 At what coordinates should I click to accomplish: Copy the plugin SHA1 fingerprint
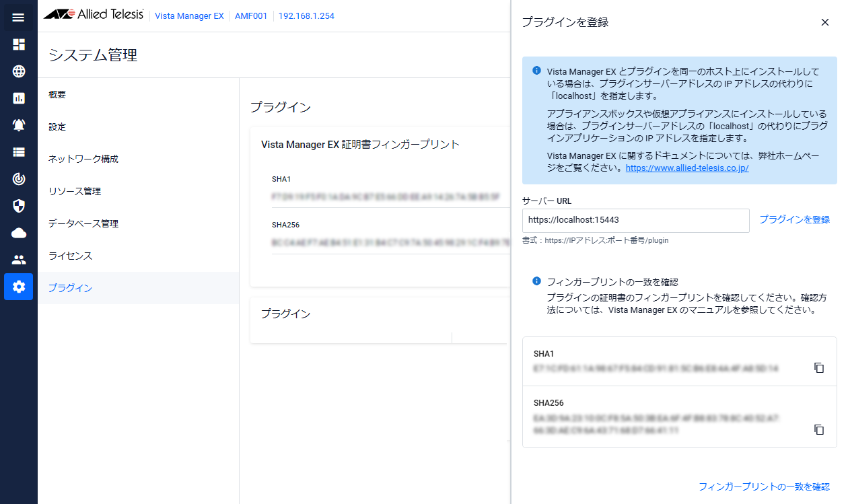point(819,368)
